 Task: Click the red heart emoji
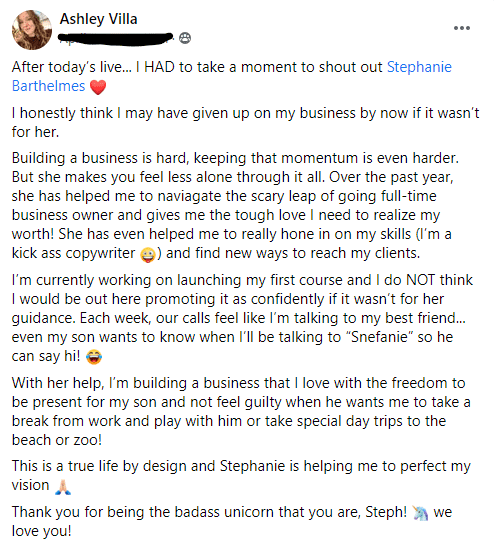98,87
